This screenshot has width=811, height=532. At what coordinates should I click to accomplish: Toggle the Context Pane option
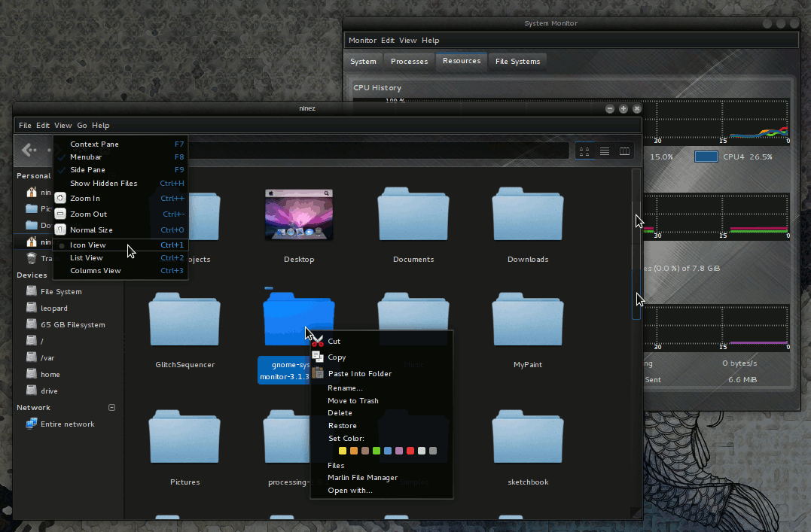click(x=120, y=144)
